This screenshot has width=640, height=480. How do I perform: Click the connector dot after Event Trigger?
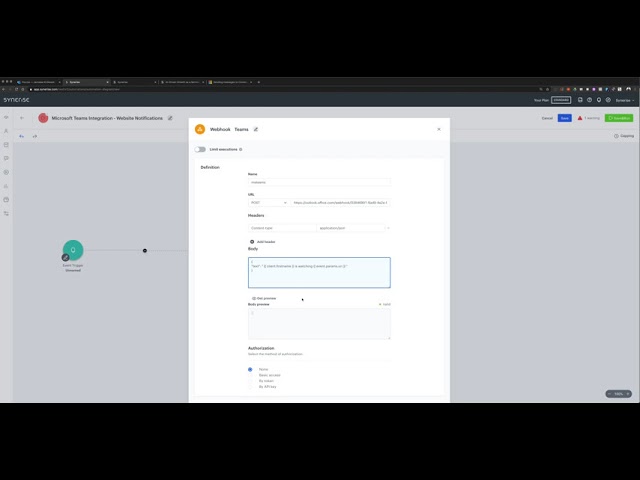[145, 251]
